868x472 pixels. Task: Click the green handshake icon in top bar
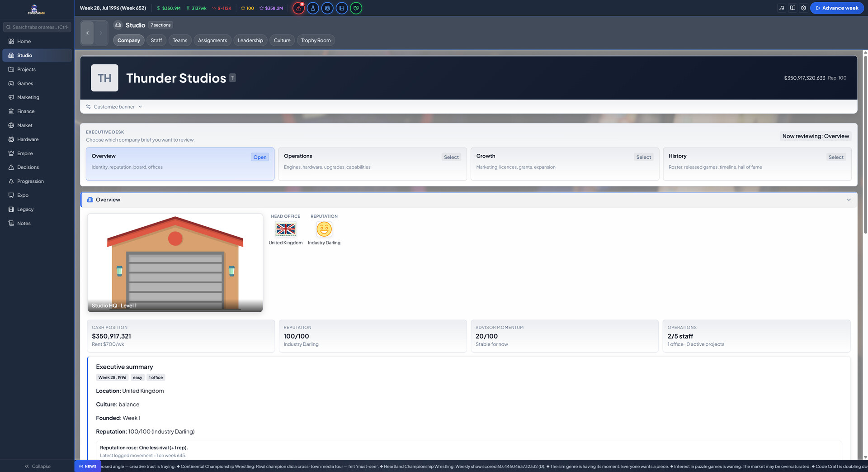[356, 8]
